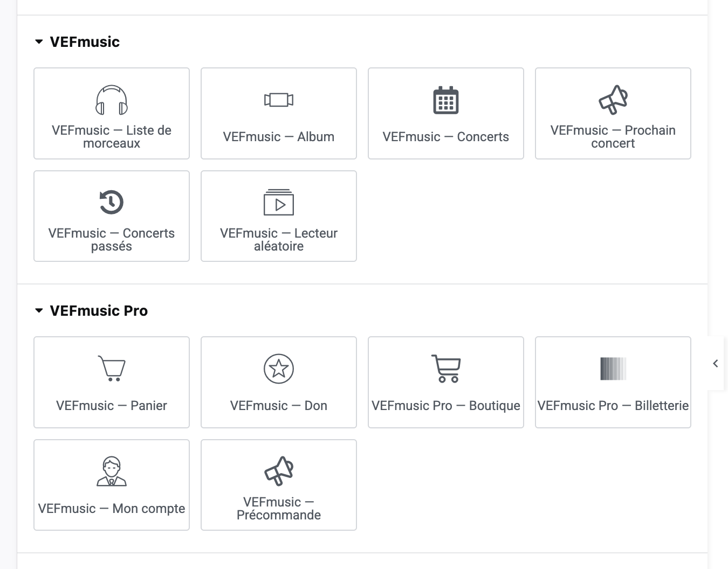Click the history clock icon for Concerts passés
The image size is (728, 569).
(112, 203)
